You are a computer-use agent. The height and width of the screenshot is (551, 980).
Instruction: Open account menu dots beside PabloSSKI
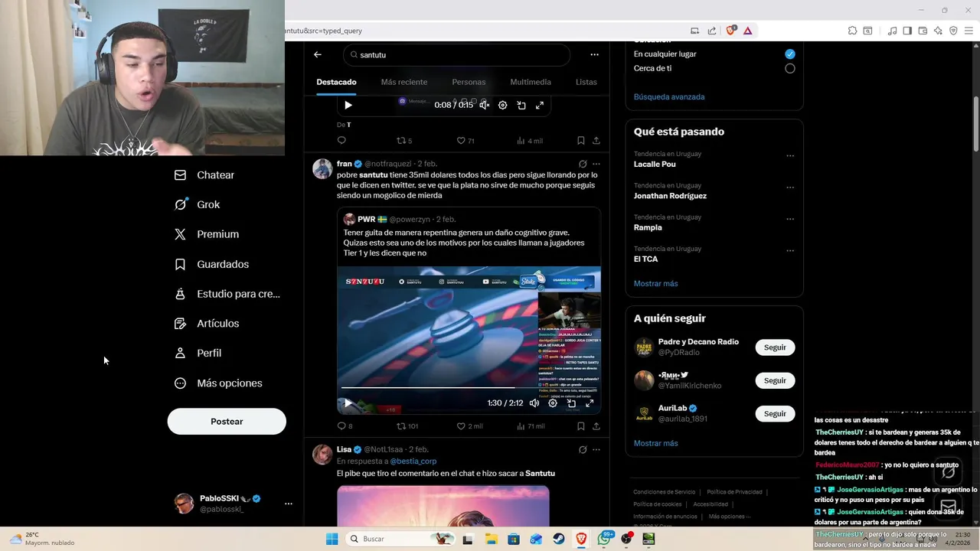[x=289, y=504]
